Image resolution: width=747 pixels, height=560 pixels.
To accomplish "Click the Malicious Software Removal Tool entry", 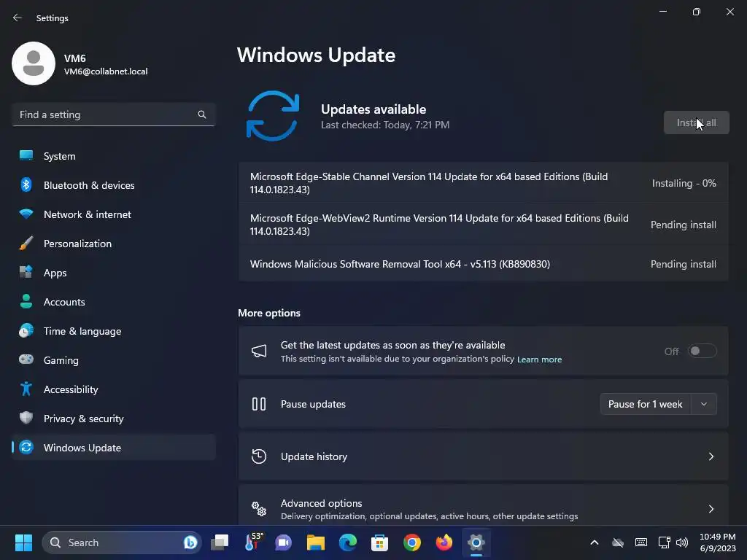I will tap(483, 264).
